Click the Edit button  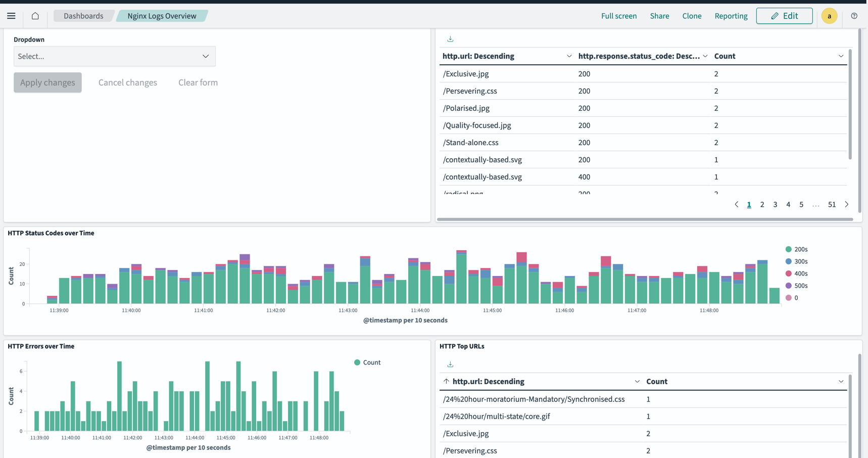[784, 16]
